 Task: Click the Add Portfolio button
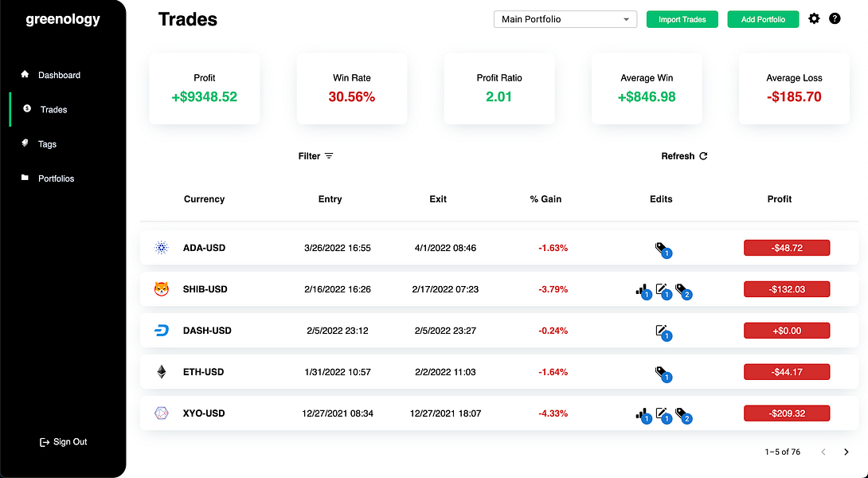coord(763,19)
